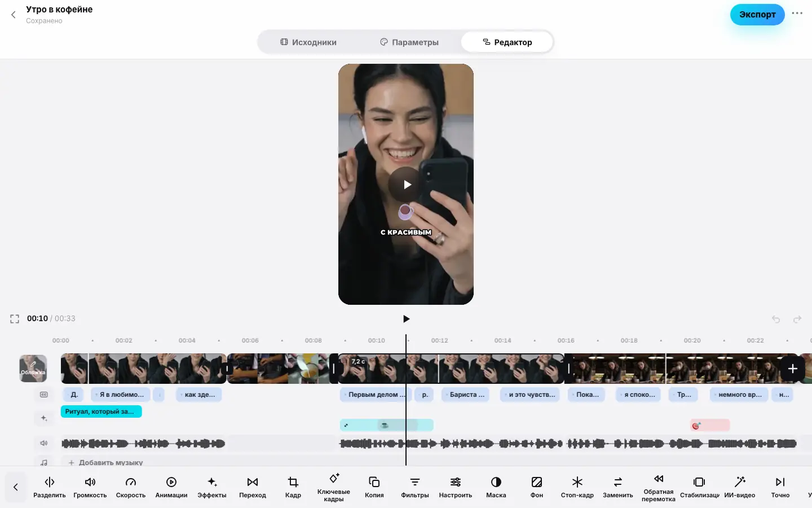Screen dimensions: 812x508
Task: Select the Кадр crop tool
Action: point(293,487)
